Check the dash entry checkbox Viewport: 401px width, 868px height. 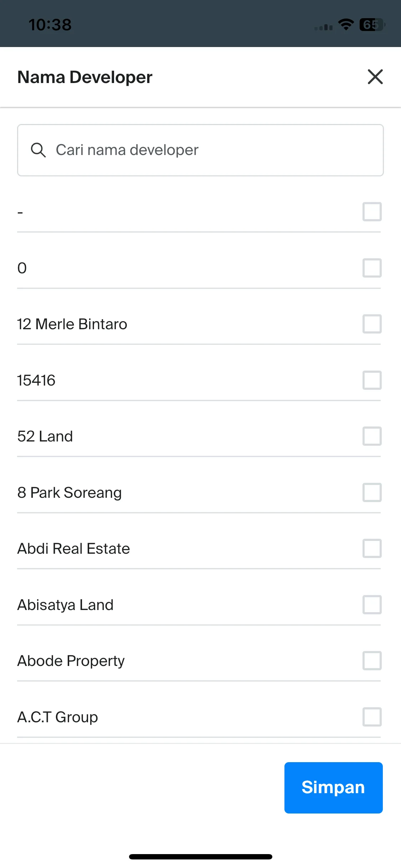click(x=372, y=212)
